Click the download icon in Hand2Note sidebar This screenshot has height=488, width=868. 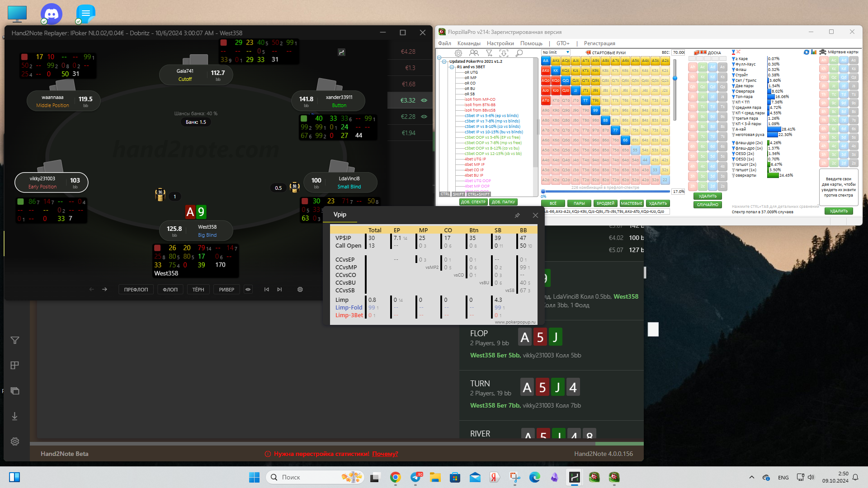pyautogui.click(x=15, y=416)
